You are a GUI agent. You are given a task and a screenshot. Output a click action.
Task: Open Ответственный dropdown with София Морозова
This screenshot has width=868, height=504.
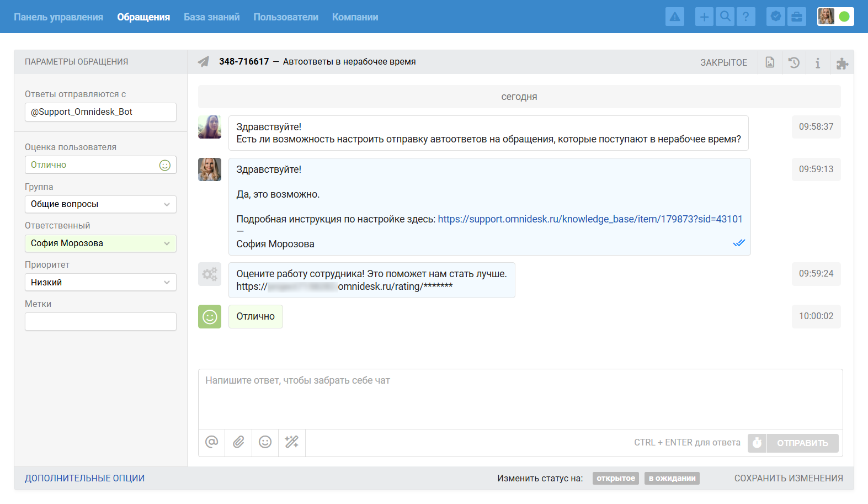pyautogui.click(x=100, y=243)
